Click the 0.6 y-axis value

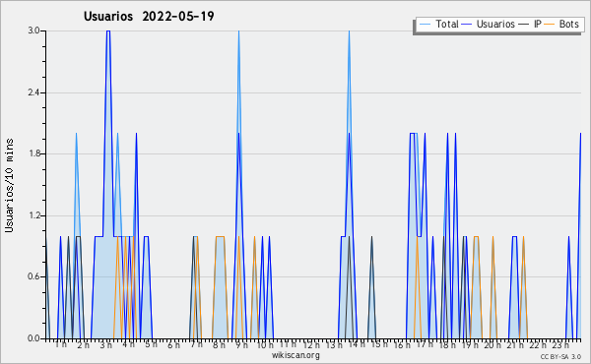(33, 277)
